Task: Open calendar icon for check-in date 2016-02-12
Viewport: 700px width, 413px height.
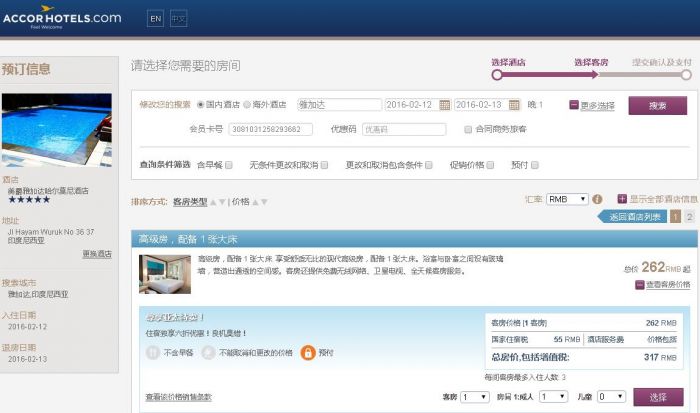Action: click(445, 105)
